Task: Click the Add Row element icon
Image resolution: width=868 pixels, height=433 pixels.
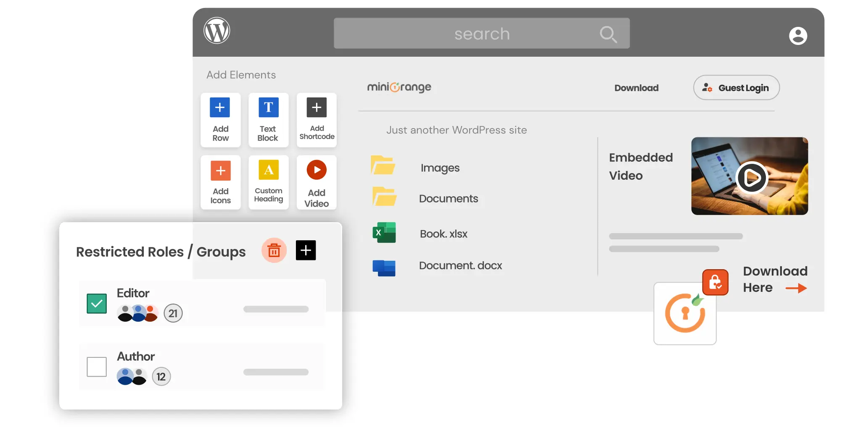Action: (220, 107)
